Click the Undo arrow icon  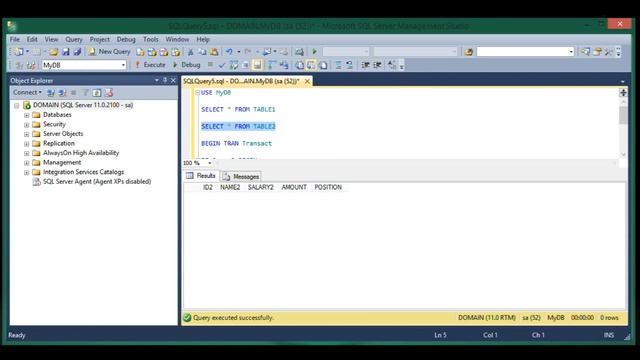coord(229,52)
